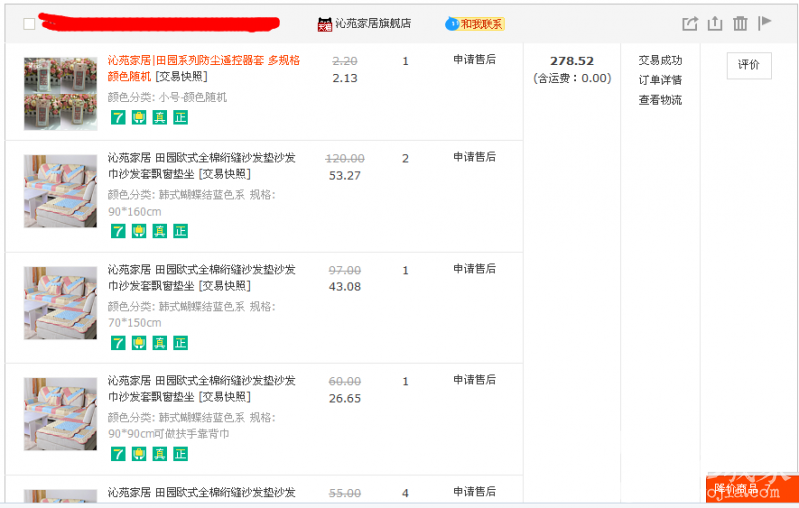This screenshot has width=799, height=508.
Task: Open 订单详情 order details
Action: [x=660, y=80]
